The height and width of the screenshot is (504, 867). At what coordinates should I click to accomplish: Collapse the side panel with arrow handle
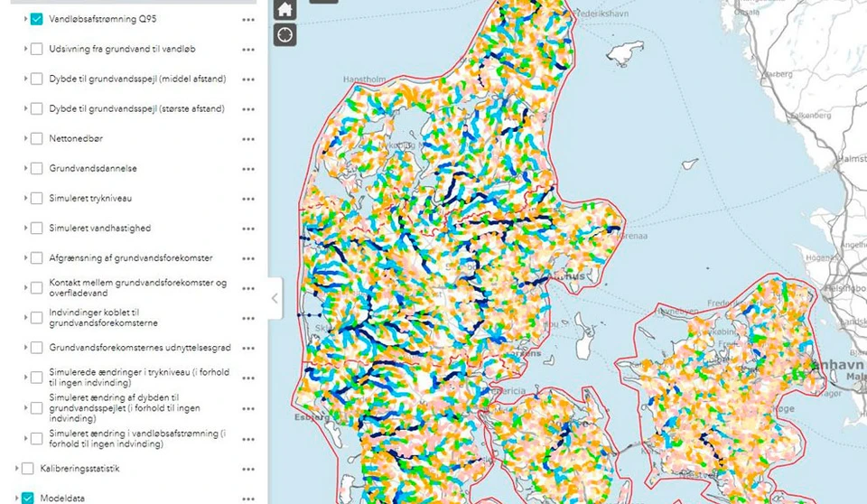pyautogui.click(x=275, y=298)
